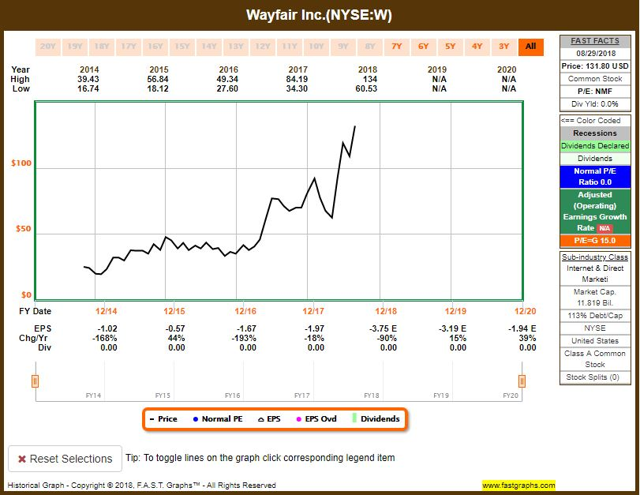Select the 11Y time range tab
Screen dimensions: 640x495
(289, 47)
